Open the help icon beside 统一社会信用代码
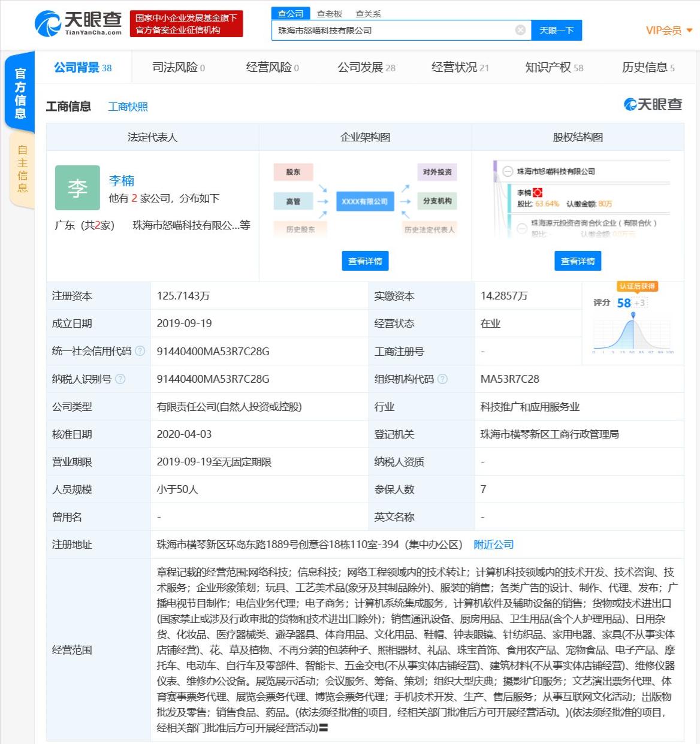The height and width of the screenshot is (744, 700). 141,351
